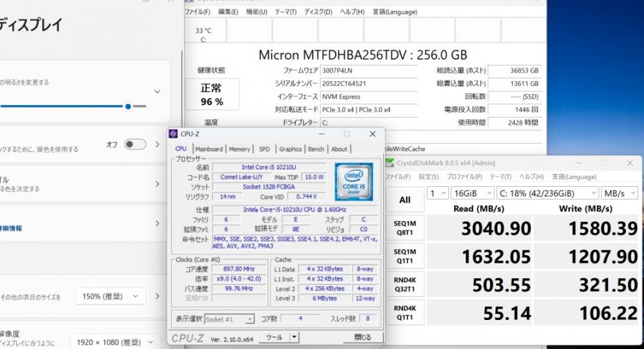Click the display brightness slider handle
Viewport: 644px width, 349px height.
(128, 106)
